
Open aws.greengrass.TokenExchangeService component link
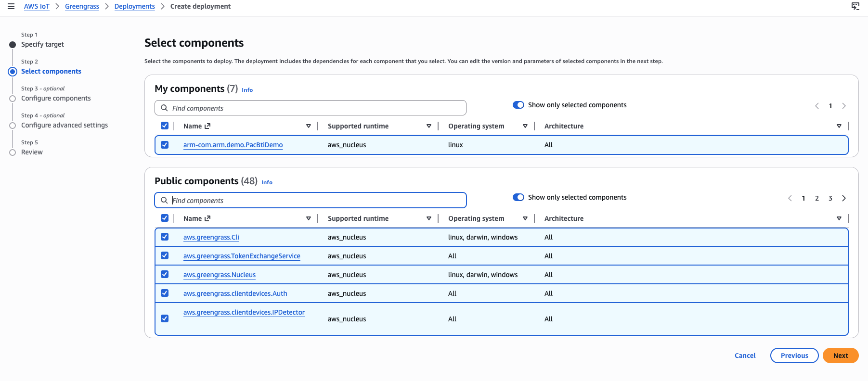[x=242, y=256]
